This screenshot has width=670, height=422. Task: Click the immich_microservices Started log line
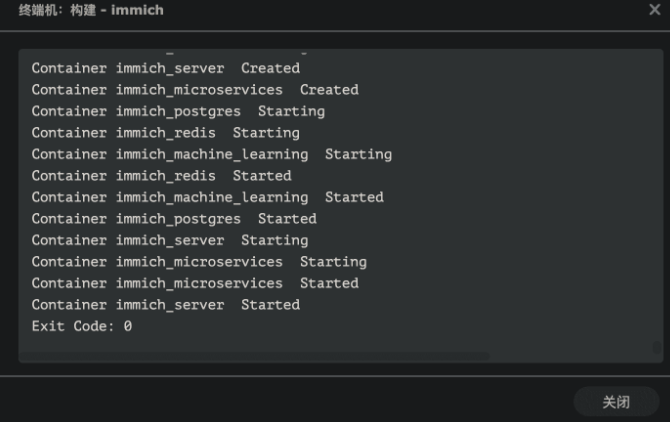(x=194, y=283)
